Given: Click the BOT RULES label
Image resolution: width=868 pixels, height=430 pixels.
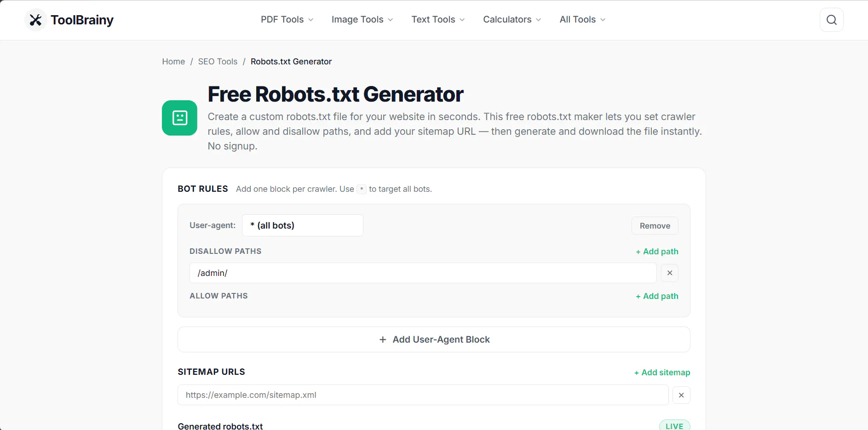Looking at the screenshot, I should click(x=203, y=189).
